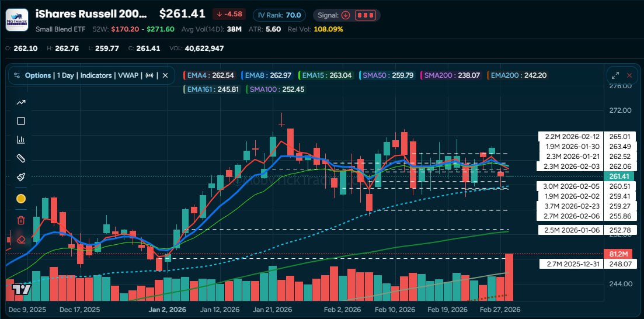Viewport: 644px width, 319px height.
Task: Select the rectangle shape tool
Action: click(x=21, y=121)
